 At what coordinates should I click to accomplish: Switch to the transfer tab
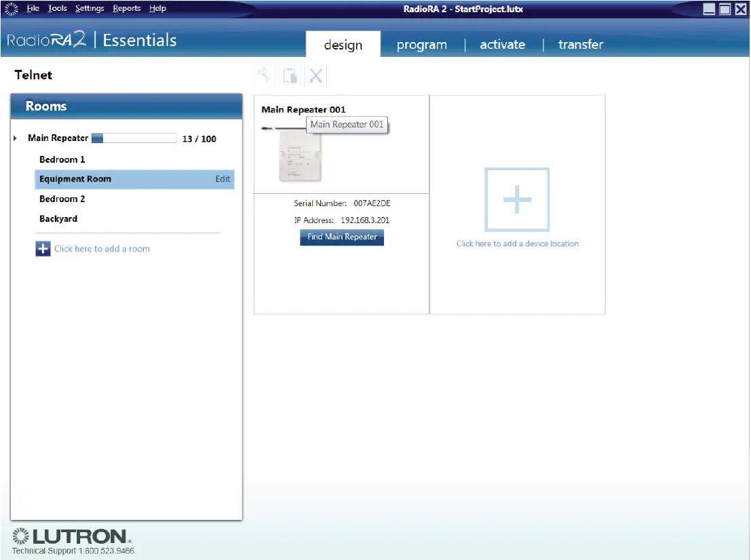(581, 45)
